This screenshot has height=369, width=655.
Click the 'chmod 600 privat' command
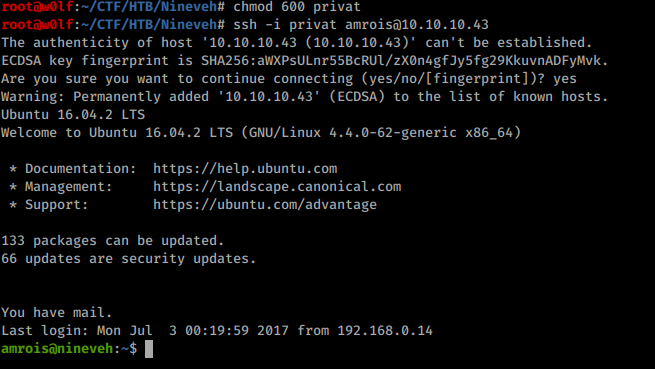297,7
